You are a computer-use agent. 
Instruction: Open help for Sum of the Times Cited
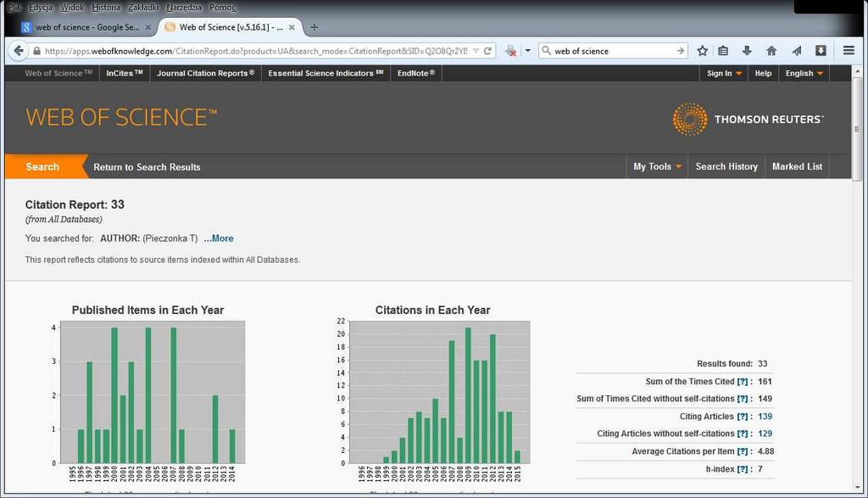(743, 382)
